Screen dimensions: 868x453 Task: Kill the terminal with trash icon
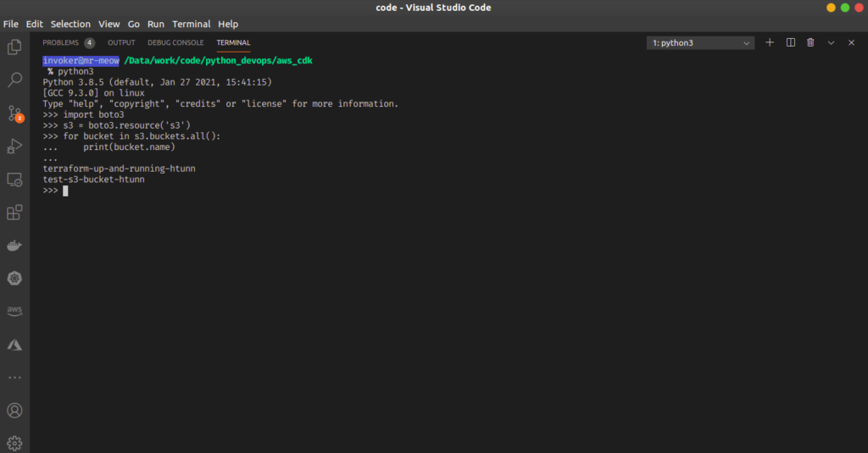click(810, 42)
